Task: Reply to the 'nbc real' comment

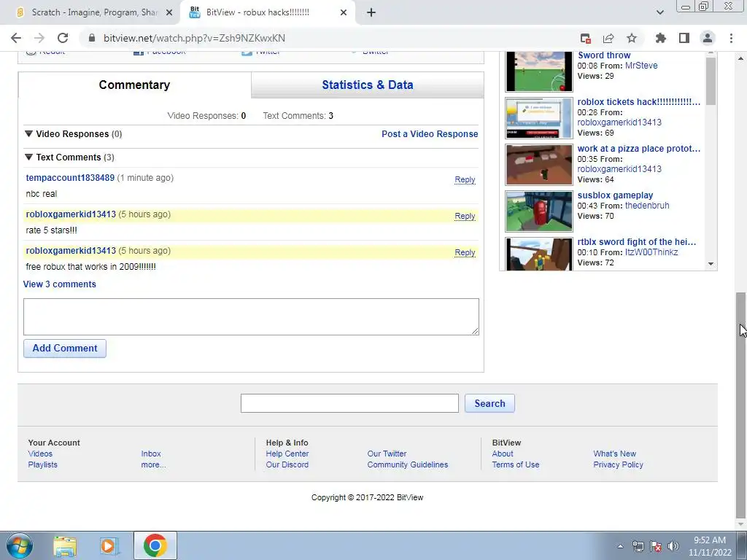Action: 465,179
